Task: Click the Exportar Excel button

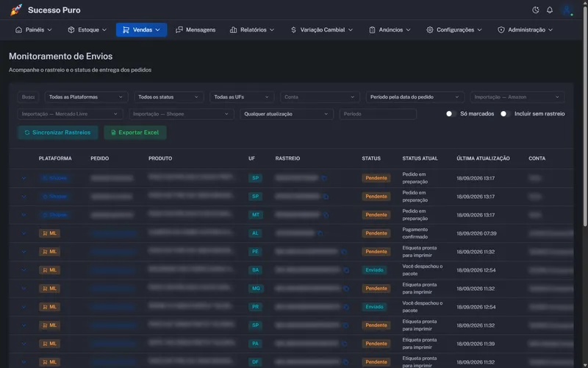Action: pyautogui.click(x=135, y=132)
